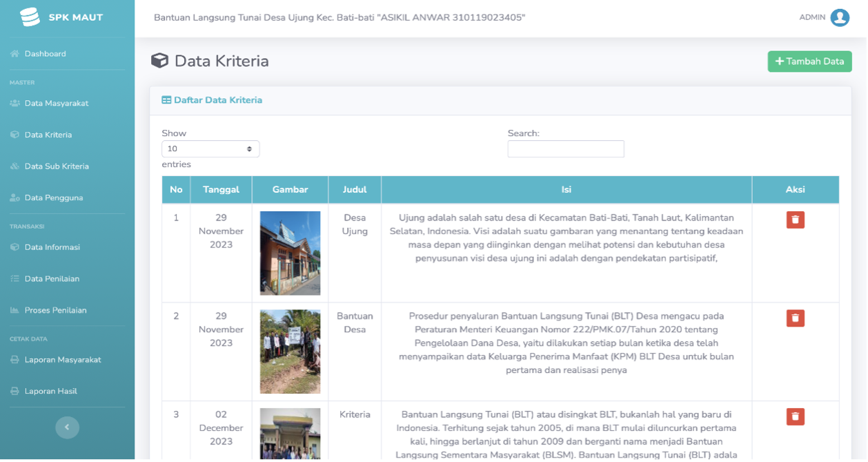
Task: Sort the table by the Tanggal column header
Action: (x=221, y=189)
